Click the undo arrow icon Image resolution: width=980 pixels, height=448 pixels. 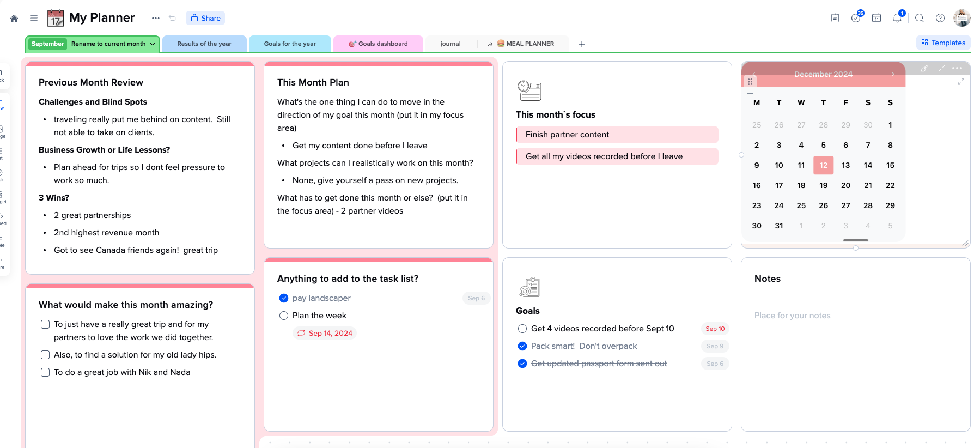[172, 18]
